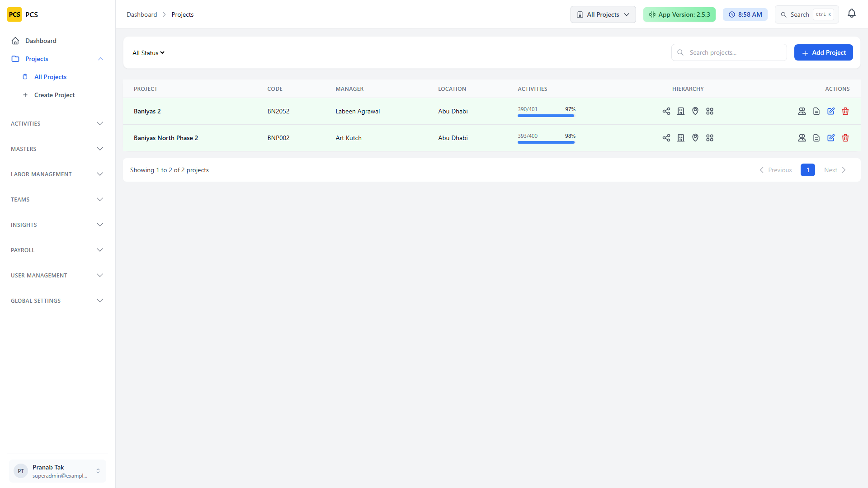The width and height of the screenshot is (868, 488).
Task: Open users icon for Baniyas 2
Action: pos(802,111)
